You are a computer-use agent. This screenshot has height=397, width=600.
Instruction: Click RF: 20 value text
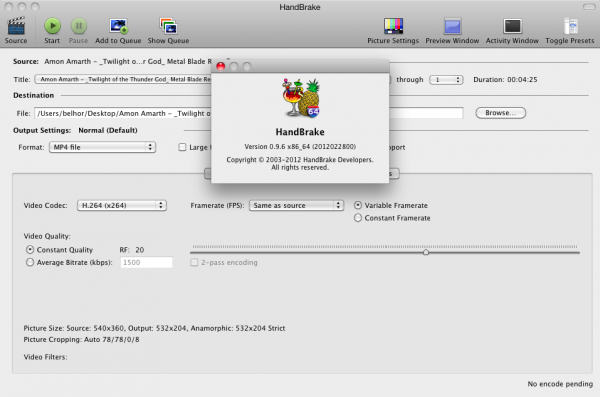(132, 250)
